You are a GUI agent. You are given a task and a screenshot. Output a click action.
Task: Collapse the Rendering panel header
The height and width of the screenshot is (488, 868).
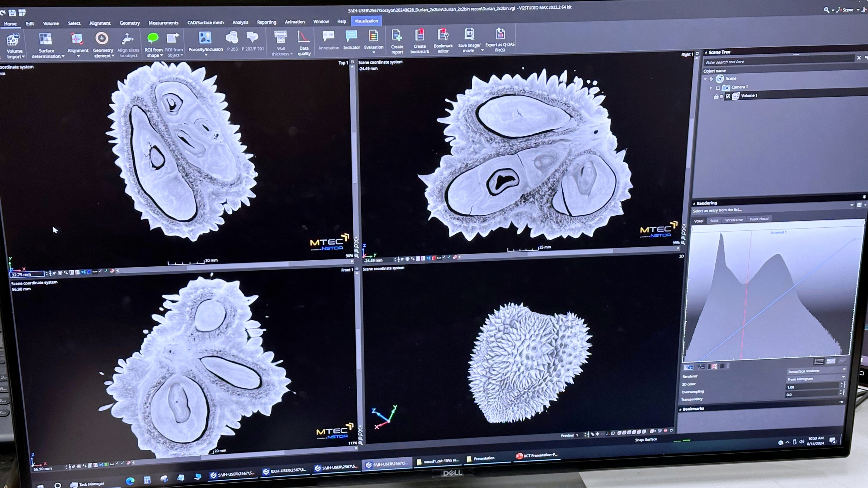pos(694,203)
